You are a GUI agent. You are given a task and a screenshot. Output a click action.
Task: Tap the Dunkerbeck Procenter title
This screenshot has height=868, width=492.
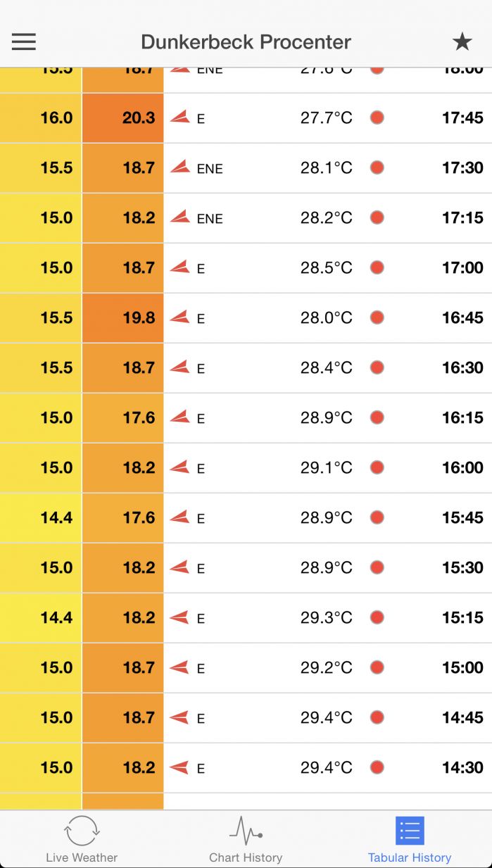tap(246, 42)
